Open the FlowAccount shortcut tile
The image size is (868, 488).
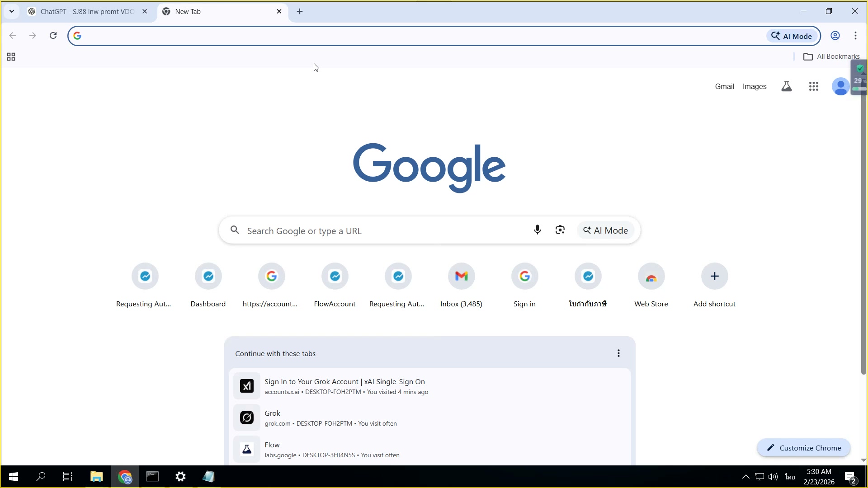tap(335, 276)
